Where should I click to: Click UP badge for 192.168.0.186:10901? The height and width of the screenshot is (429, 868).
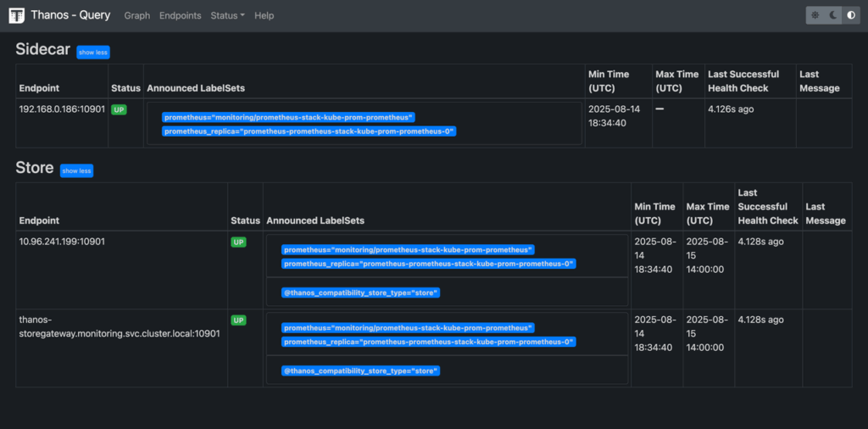(x=119, y=109)
